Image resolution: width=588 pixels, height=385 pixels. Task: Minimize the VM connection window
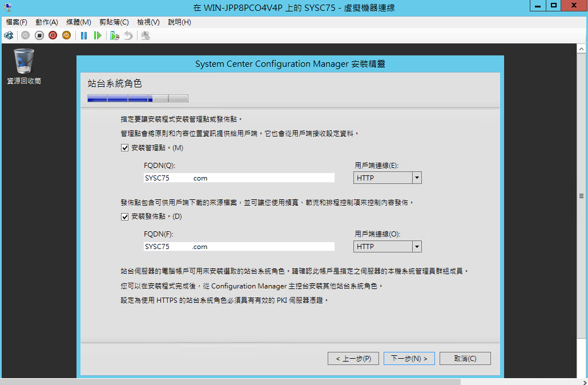pyautogui.click(x=538, y=6)
